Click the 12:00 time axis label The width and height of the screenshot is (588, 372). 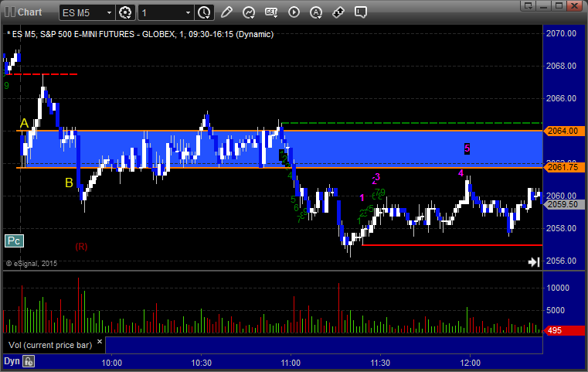[471, 363]
